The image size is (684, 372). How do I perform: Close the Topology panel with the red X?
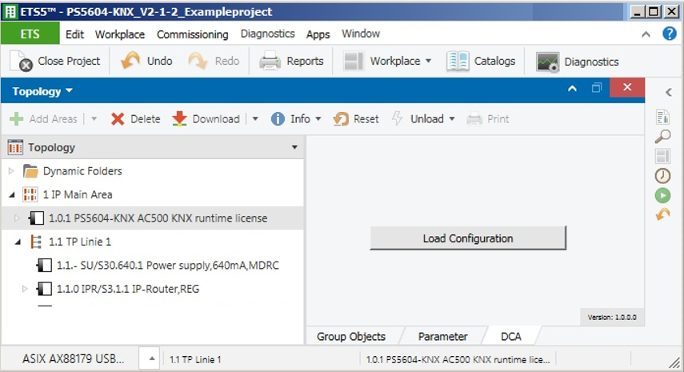coord(627,87)
